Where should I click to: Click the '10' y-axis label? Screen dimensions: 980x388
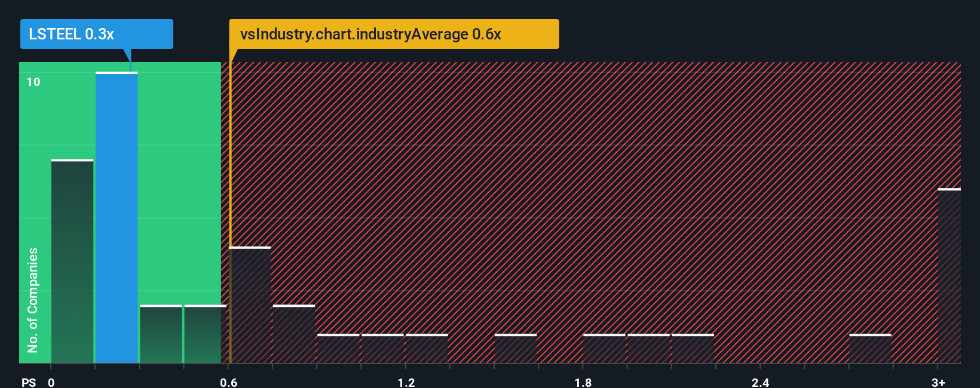33,82
